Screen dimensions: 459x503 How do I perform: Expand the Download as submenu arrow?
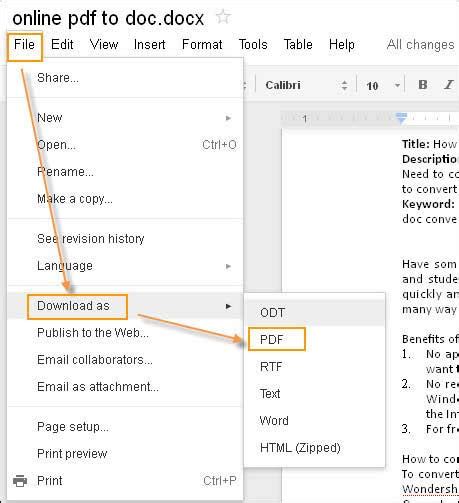coord(228,306)
